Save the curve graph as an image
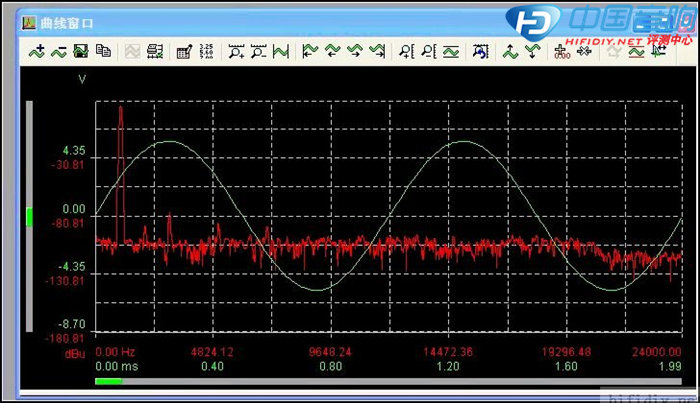 pyautogui.click(x=80, y=51)
